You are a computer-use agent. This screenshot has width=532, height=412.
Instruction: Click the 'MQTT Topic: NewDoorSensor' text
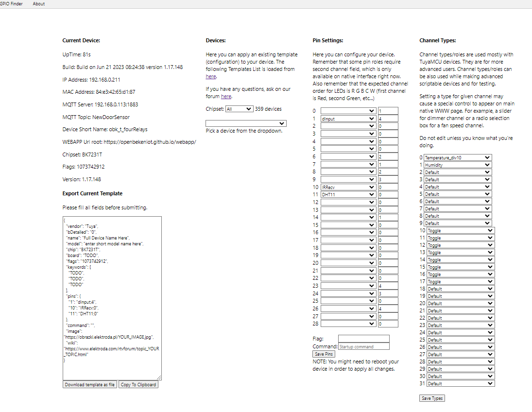96,117
